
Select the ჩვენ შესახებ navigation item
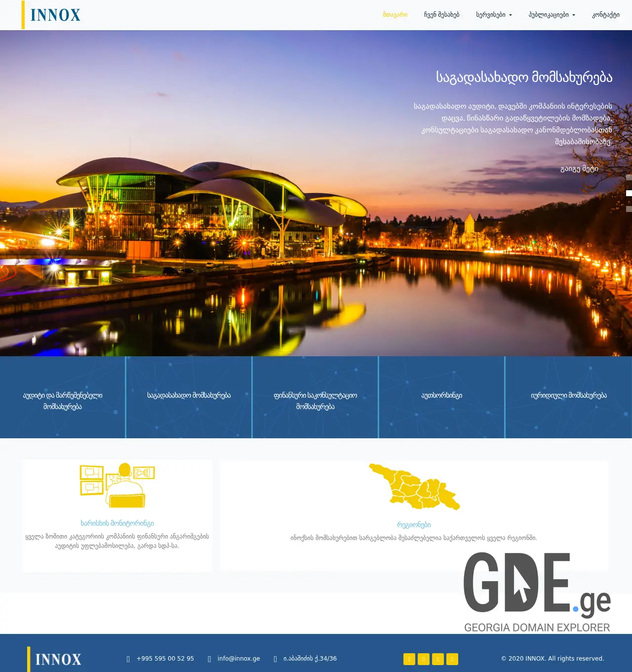(442, 15)
